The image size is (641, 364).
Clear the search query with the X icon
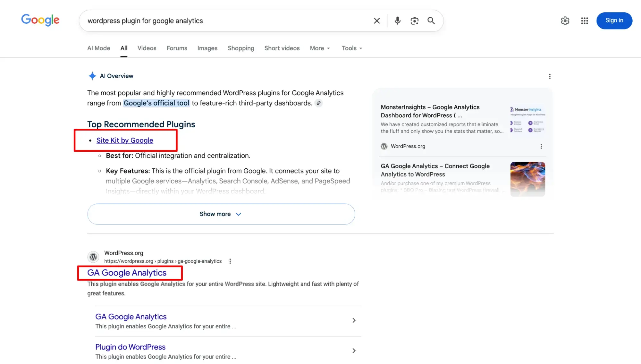click(x=377, y=21)
